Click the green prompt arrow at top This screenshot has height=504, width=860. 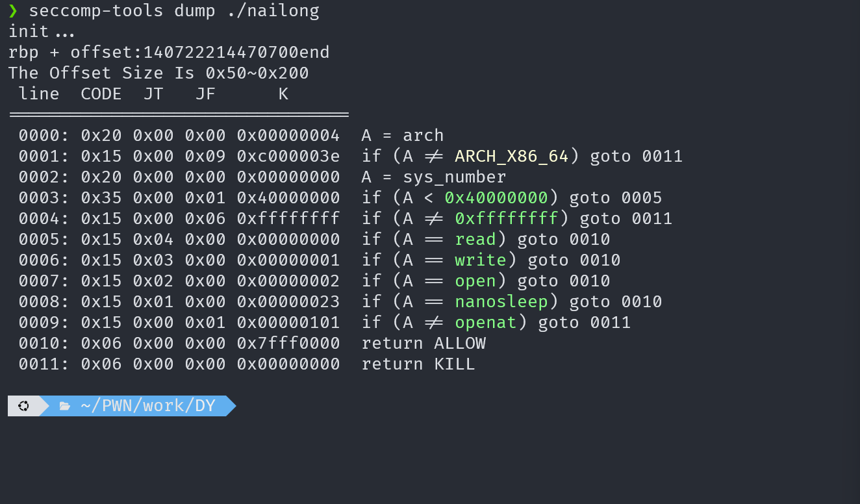pos(13,11)
